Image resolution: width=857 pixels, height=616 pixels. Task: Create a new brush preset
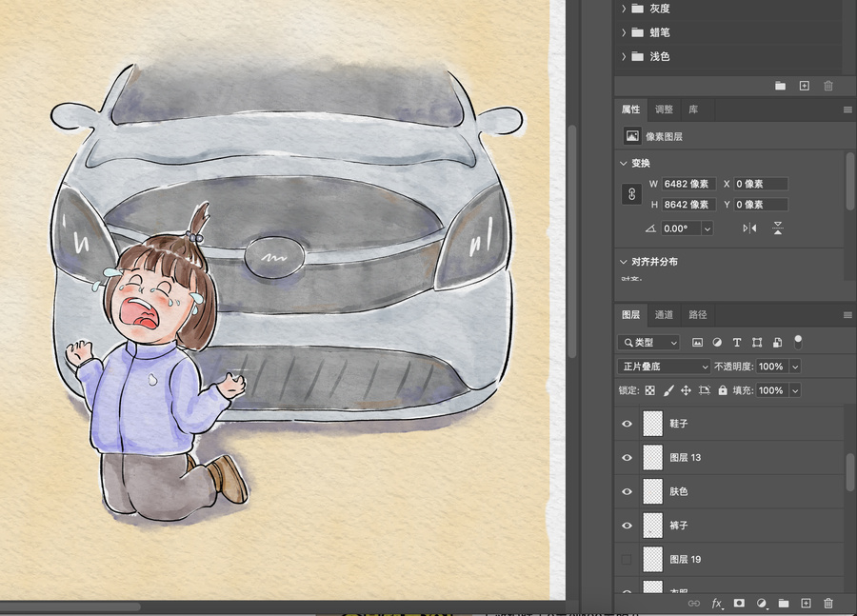(804, 86)
